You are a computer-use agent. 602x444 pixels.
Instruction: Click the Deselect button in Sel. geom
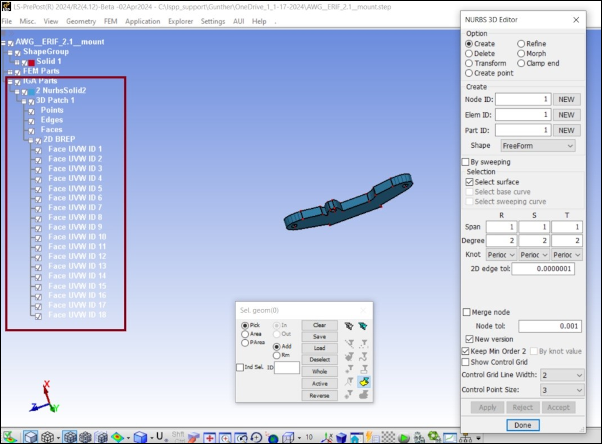tap(319, 359)
